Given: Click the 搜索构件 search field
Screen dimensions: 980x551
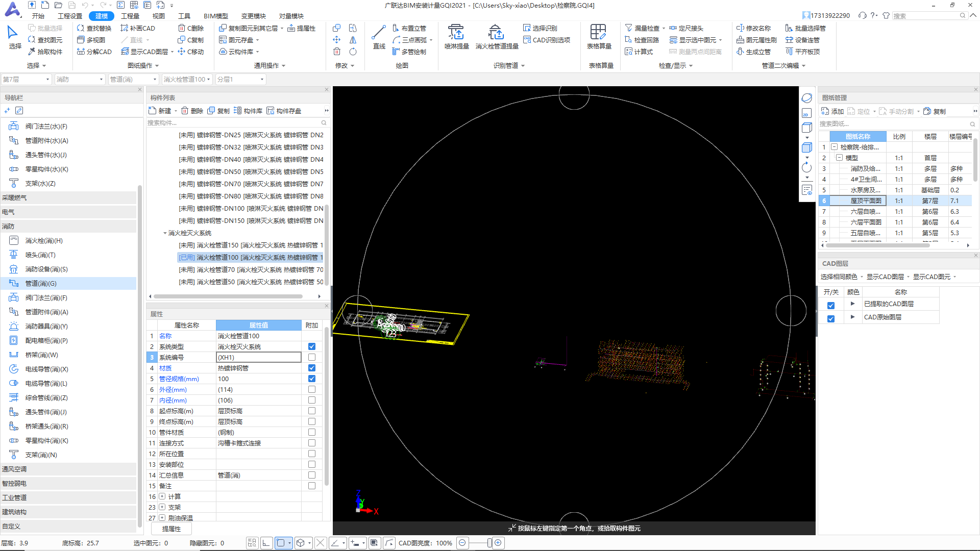Looking at the screenshot, I should pos(233,122).
